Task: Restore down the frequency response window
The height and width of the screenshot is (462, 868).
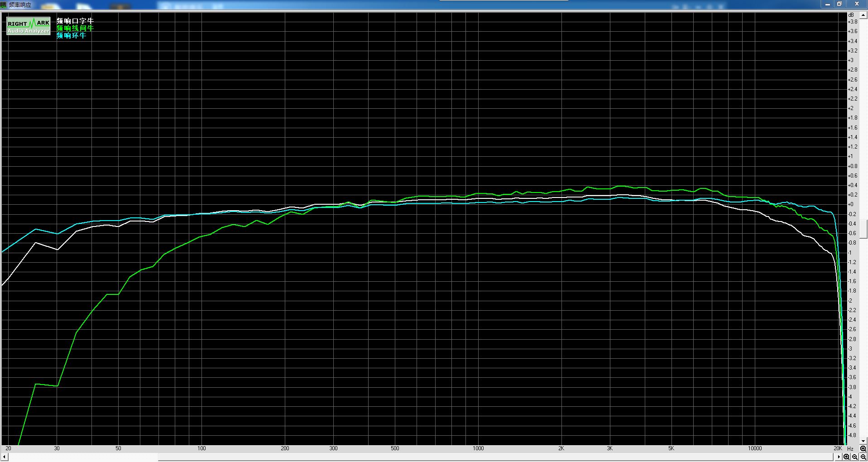Action: tap(840, 4)
